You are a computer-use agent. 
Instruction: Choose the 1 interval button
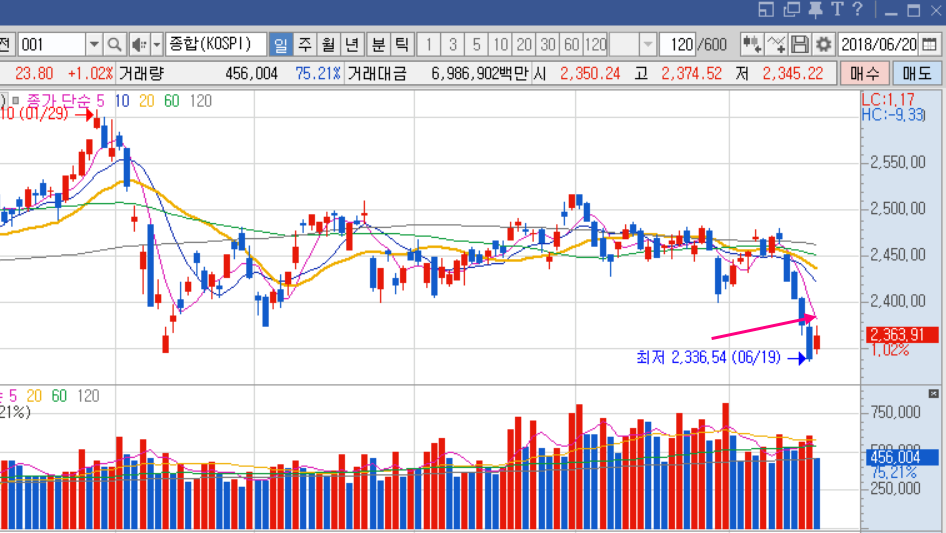coord(428,45)
